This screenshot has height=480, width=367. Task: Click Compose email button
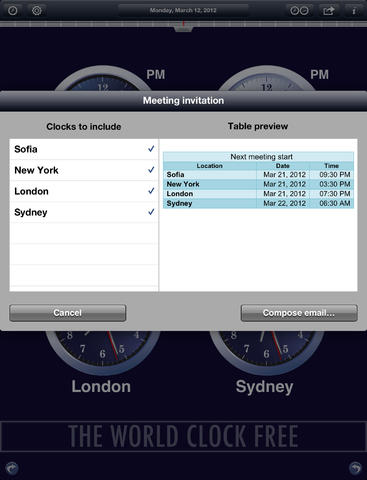tap(299, 313)
